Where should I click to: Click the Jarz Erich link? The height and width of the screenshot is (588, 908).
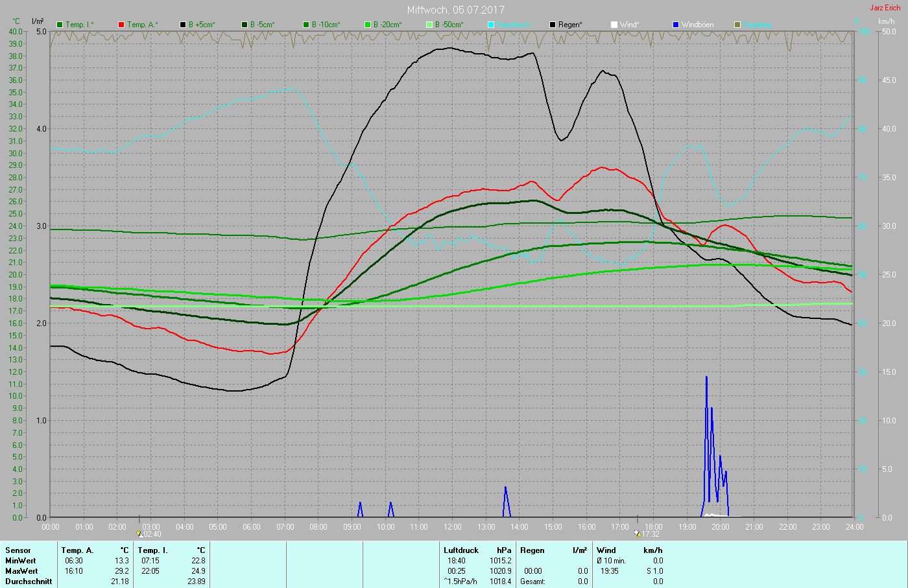point(885,8)
